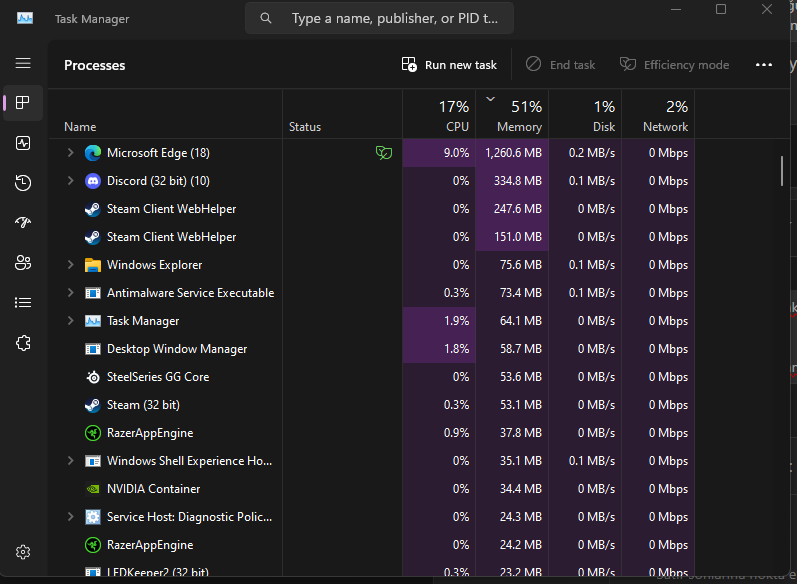Click the Discord process icon
This screenshot has height=584, width=797.
coord(93,181)
